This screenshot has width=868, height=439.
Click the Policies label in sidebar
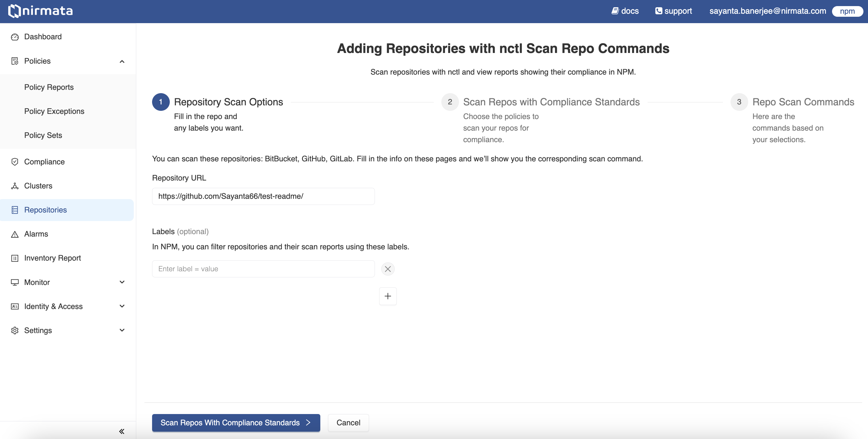pos(37,61)
